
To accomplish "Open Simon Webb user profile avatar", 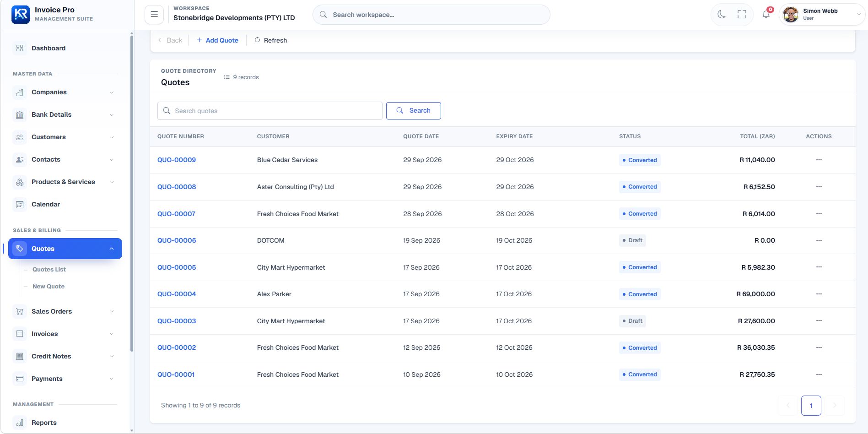I will pyautogui.click(x=791, y=15).
